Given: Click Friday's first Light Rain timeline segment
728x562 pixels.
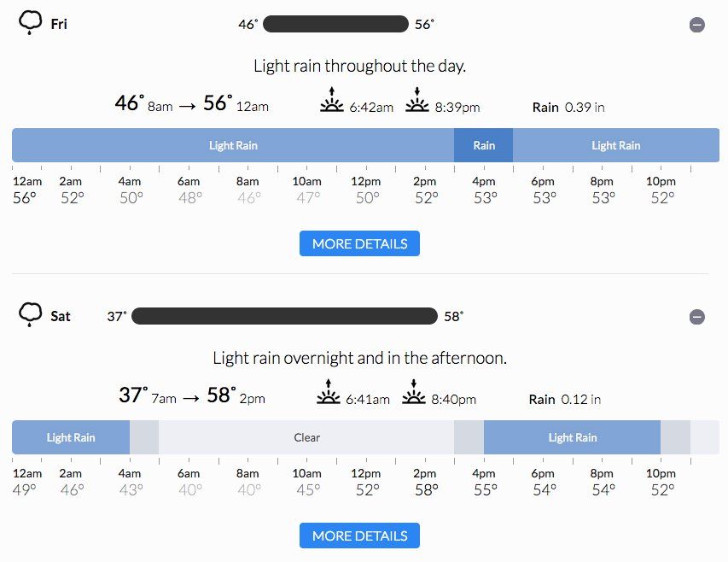Looking at the screenshot, I should (233, 145).
